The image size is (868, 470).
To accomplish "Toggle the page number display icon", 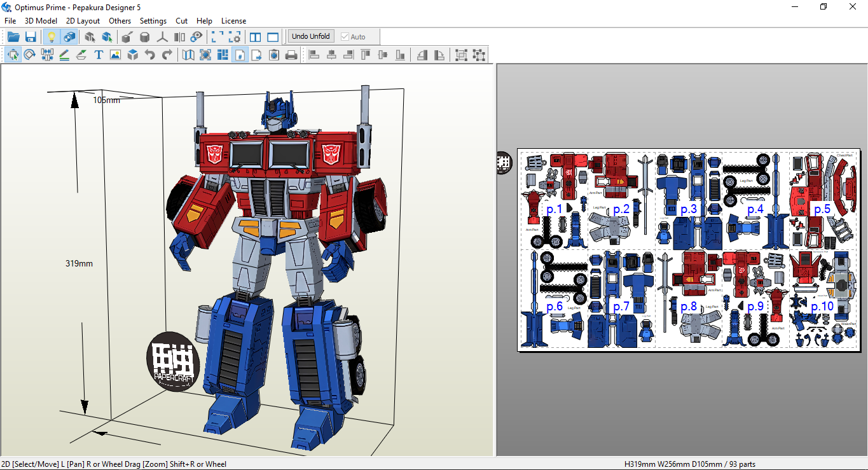I will pos(240,55).
